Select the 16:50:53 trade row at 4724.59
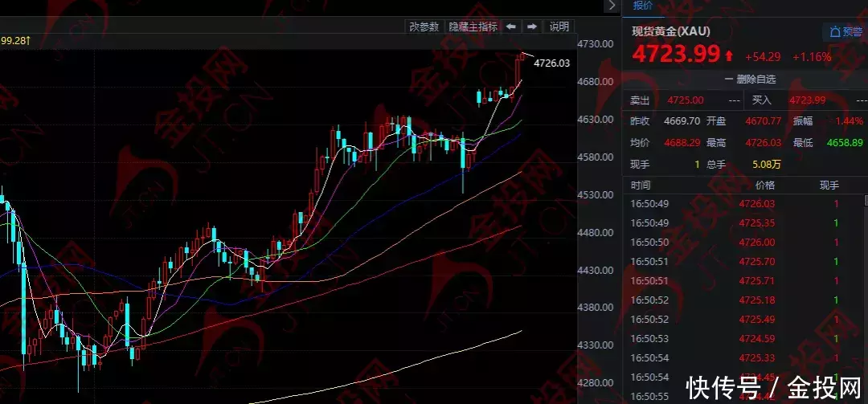Image resolution: width=868 pixels, height=404 pixels. 743,338
